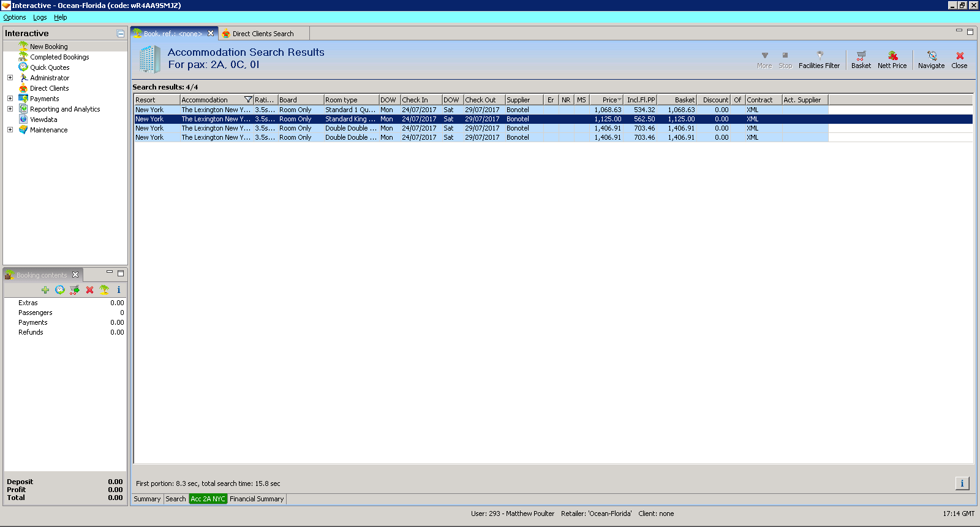Switch to the Summary bottom tab
This screenshot has width=980, height=527.
point(147,499)
